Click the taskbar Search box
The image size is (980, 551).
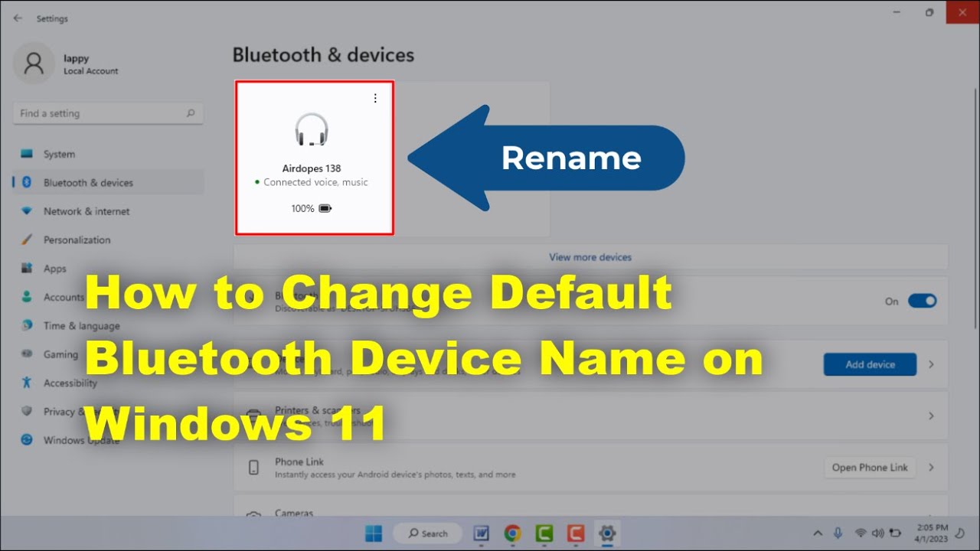(x=427, y=533)
